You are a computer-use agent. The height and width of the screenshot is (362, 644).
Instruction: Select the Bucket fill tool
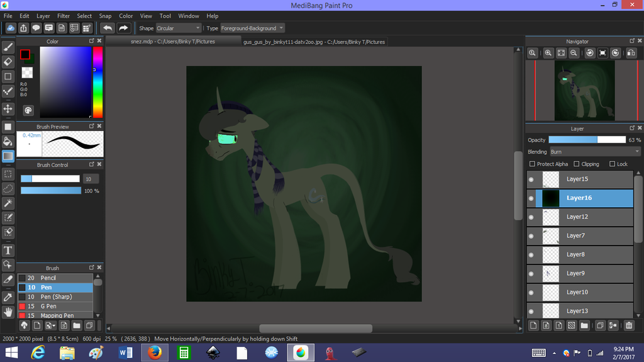click(8, 142)
